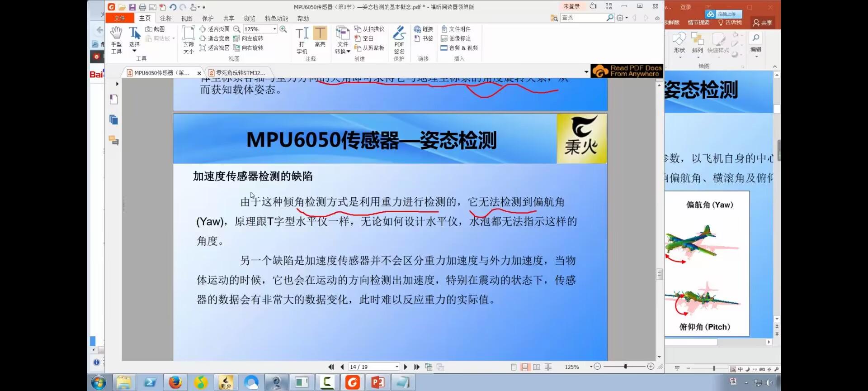The height and width of the screenshot is (391, 868).
Task: Open the Comments side panel
Action: pyautogui.click(x=114, y=140)
